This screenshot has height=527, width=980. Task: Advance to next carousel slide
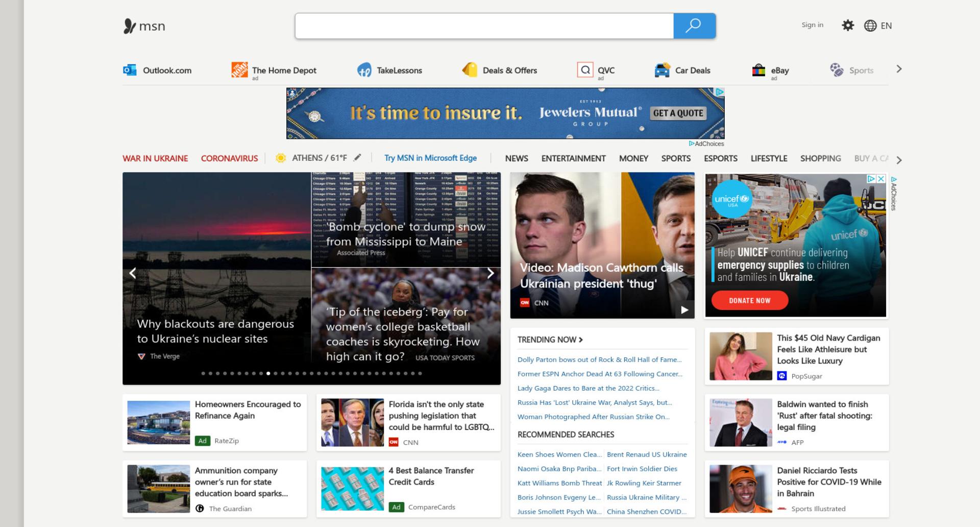491,273
